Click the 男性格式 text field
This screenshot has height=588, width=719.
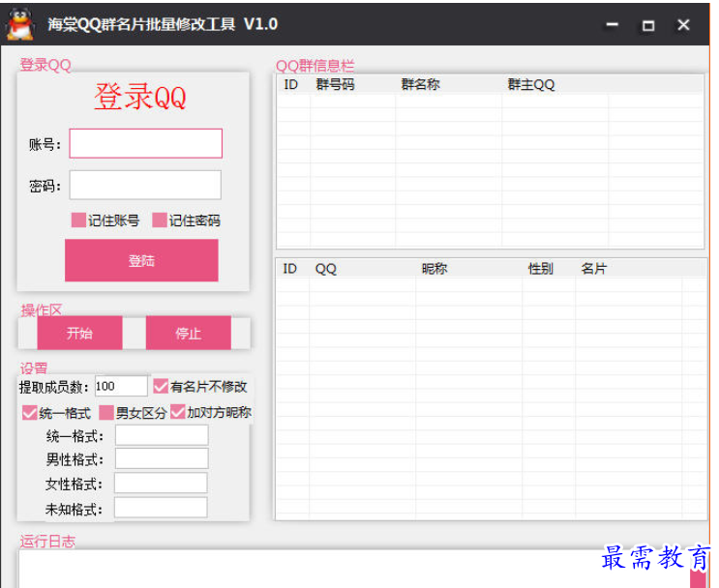tap(162, 458)
